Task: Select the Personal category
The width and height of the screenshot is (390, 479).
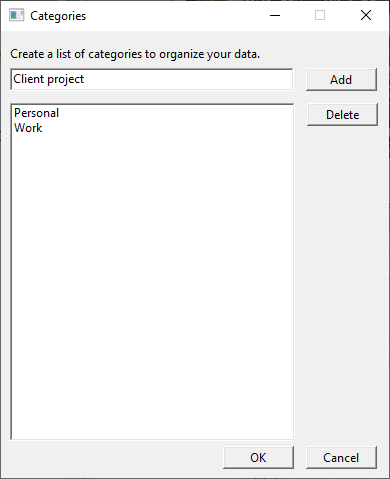Action: click(x=37, y=113)
